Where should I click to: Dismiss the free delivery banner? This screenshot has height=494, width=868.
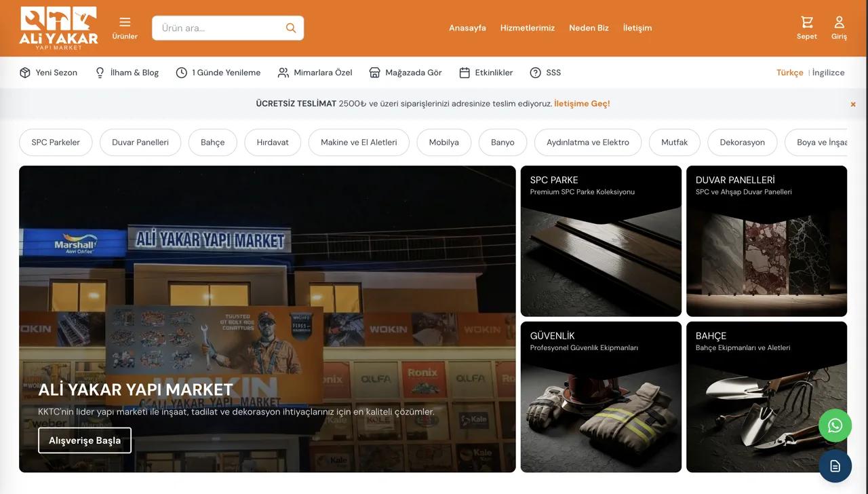click(853, 104)
